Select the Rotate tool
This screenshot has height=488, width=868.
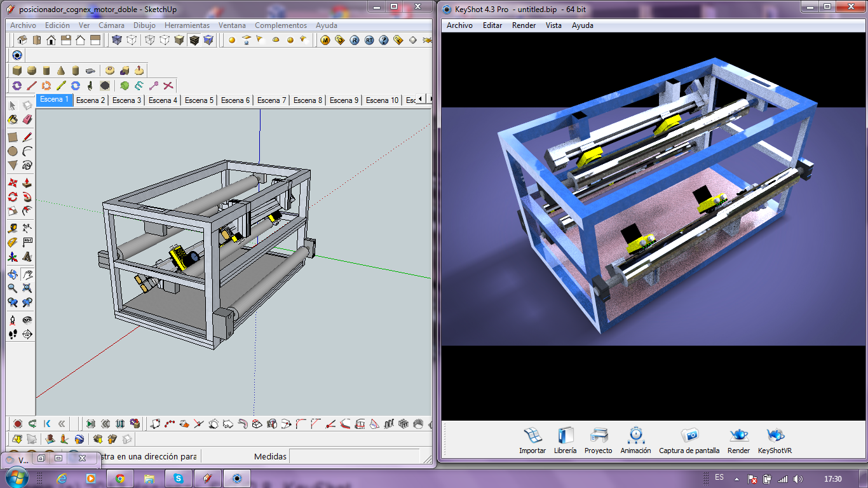13,197
